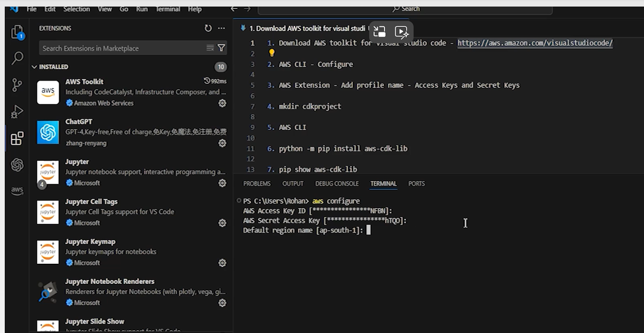Select the Extensions view icon
The width and height of the screenshot is (644, 333).
[17, 138]
